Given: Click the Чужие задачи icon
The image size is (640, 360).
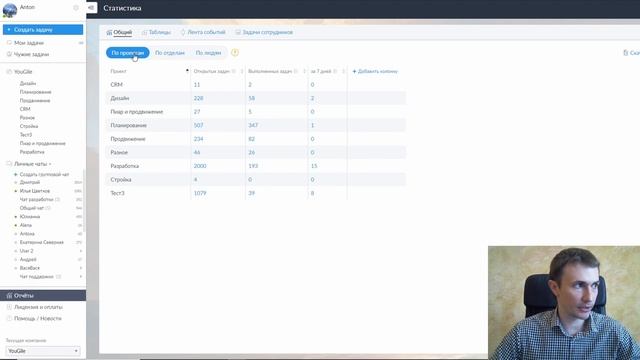Looking at the screenshot, I should pos(9,54).
